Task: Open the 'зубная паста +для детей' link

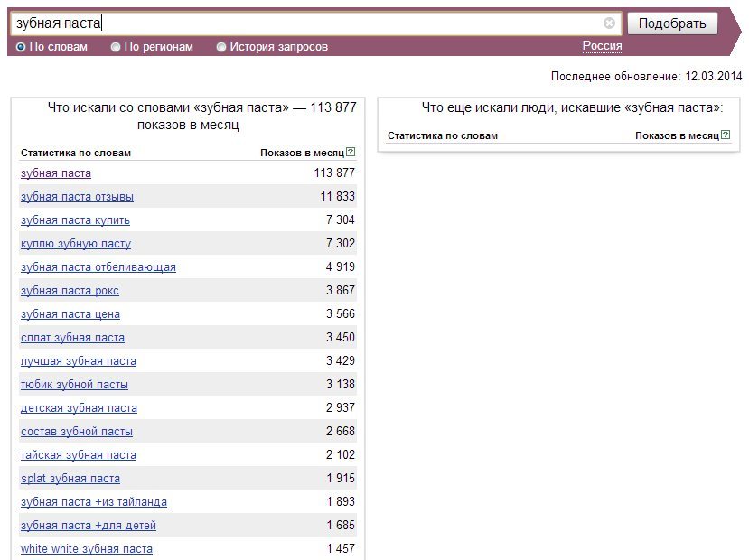Action: [x=89, y=525]
